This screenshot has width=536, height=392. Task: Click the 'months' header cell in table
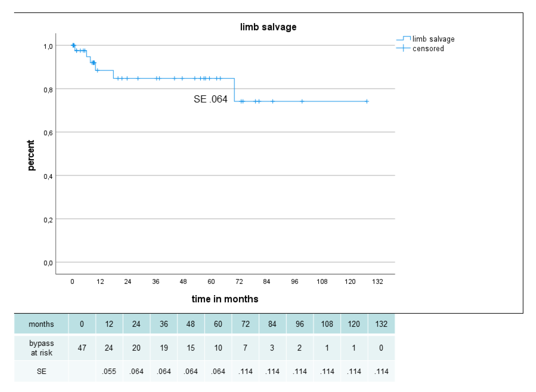click(41, 324)
